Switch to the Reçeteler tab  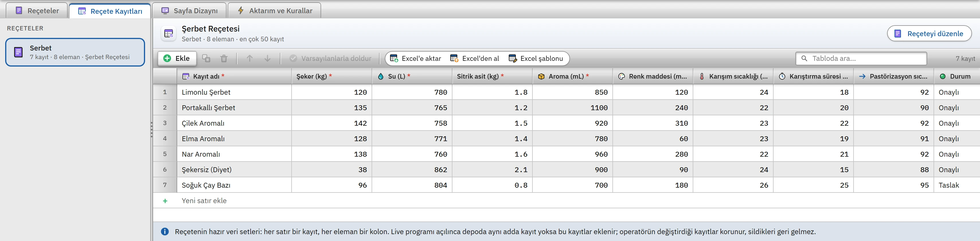(x=37, y=11)
